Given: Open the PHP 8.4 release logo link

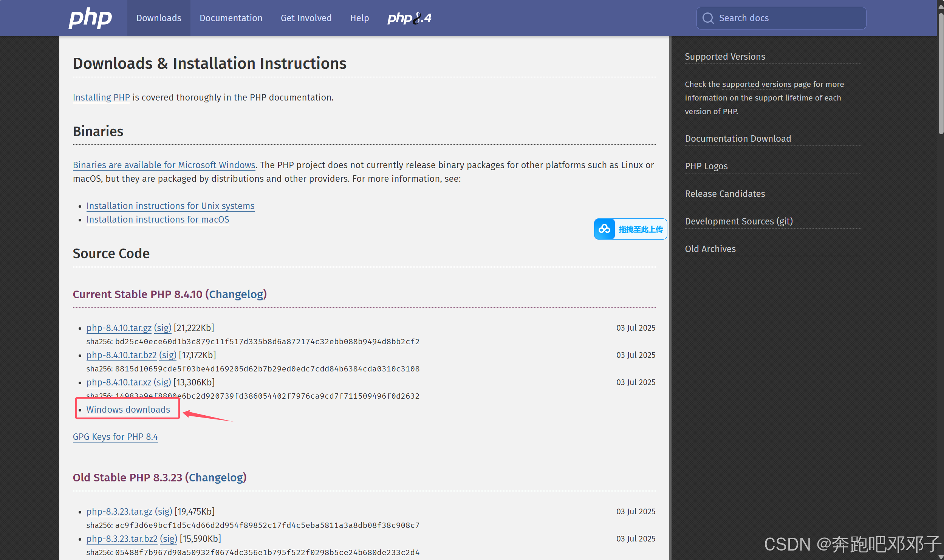Looking at the screenshot, I should coord(409,18).
